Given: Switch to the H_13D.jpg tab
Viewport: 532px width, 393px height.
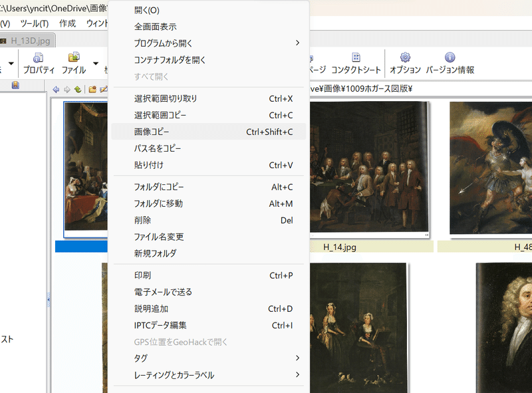Looking at the screenshot, I should 27,41.
